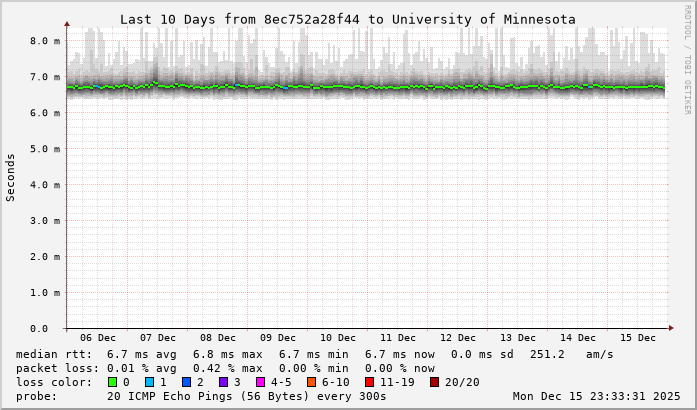Click the Mon Dec 15 23:33:31 2025 timestamp
The image size is (697, 410).
coord(596,396)
